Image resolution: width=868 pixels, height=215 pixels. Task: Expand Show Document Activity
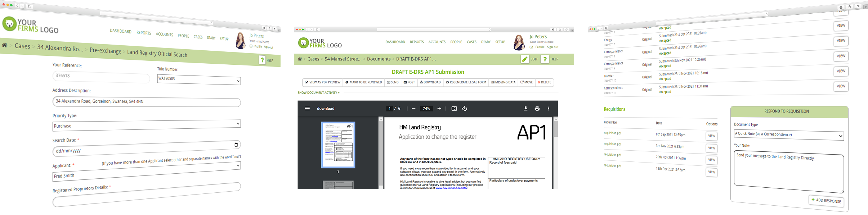(318, 93)
